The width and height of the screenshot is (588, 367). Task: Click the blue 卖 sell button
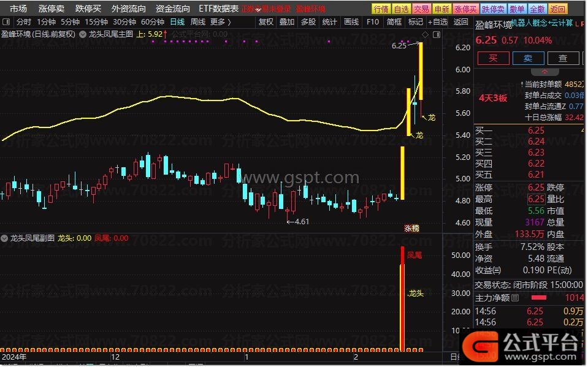528,58
